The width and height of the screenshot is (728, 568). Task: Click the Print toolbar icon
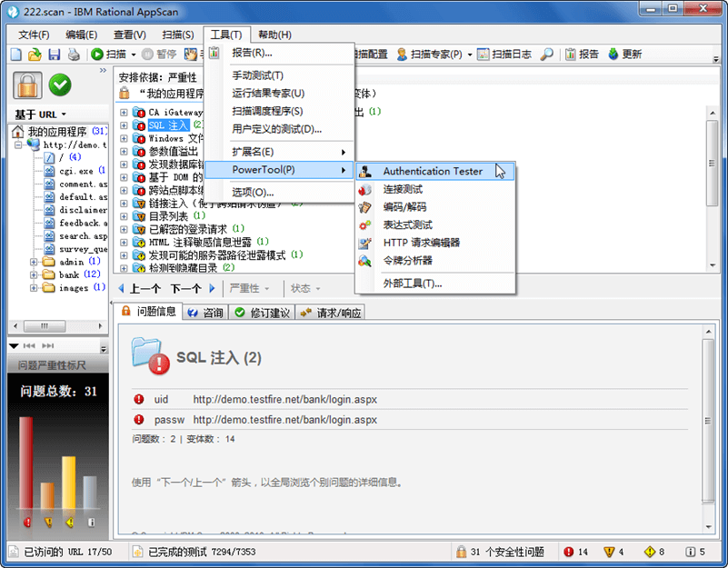(74, 55)
